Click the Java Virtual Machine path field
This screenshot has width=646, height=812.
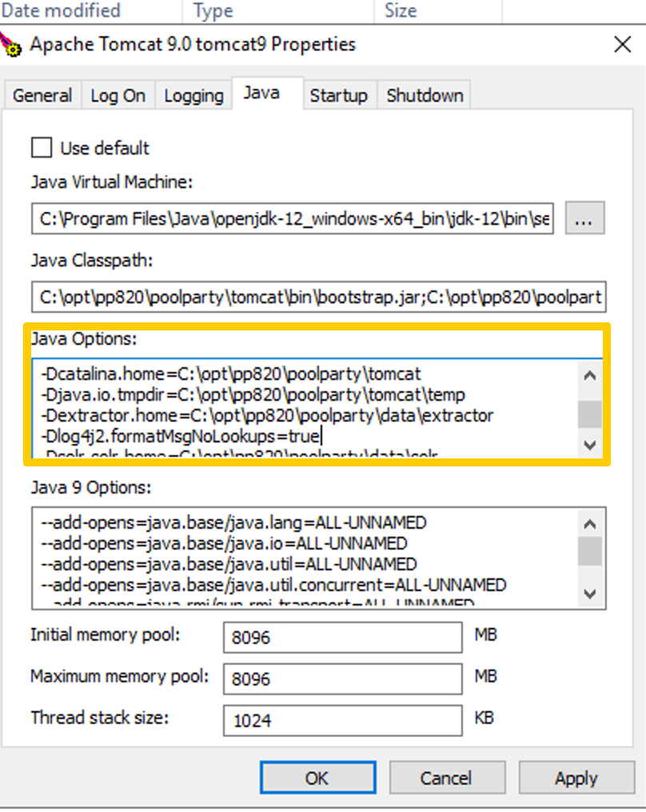click(293, 218)
